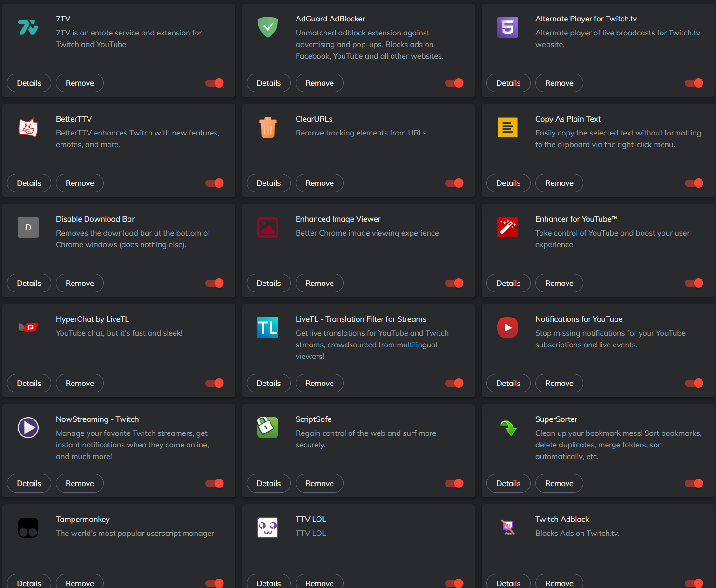Open Details for NowStreaming - Twitch
The height and width of the screenshot is (588, 716).
[29, 483]
